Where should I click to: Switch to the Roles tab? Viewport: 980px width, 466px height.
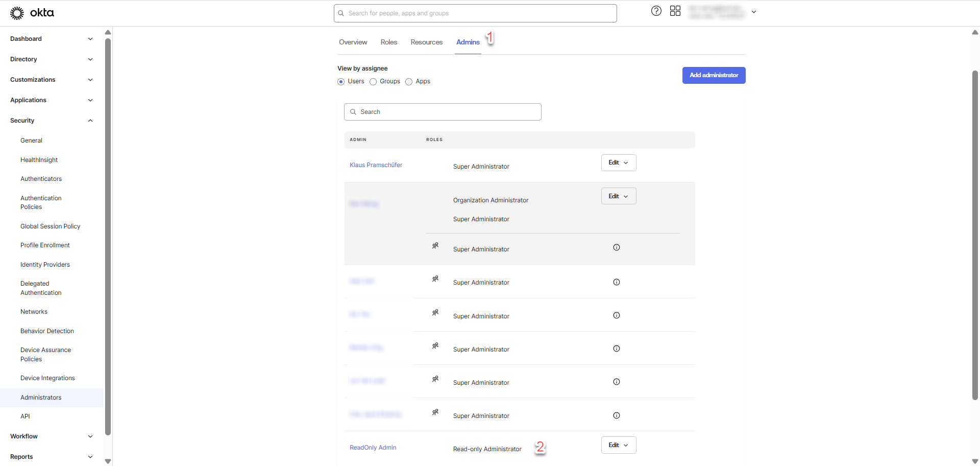coord(388,42)
